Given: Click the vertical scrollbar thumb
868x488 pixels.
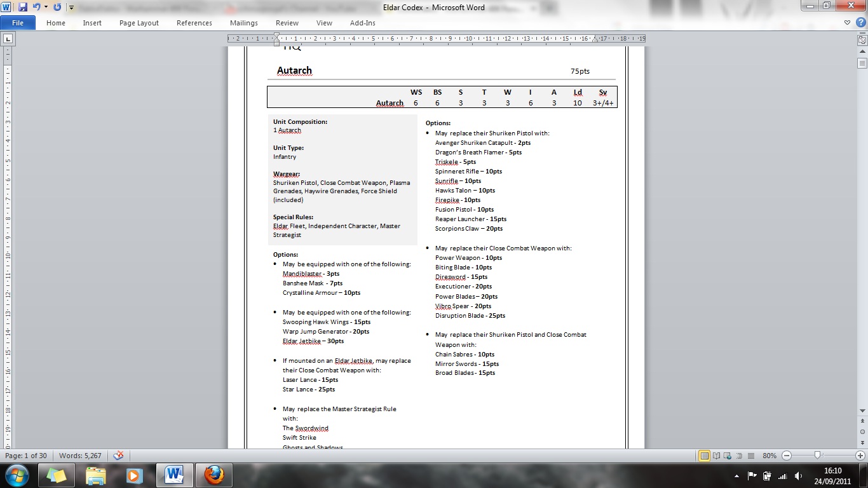Looking at the screenshot, I should (x=862, y=63).
